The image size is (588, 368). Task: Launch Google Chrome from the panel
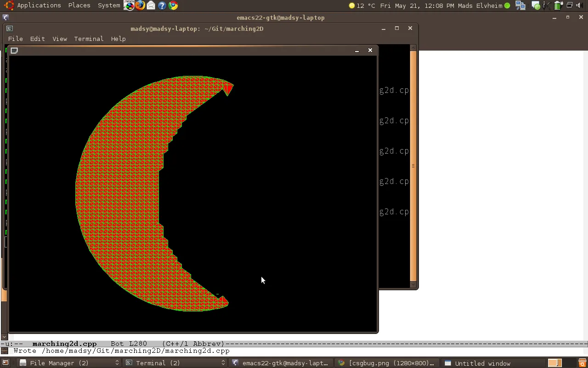click(173, 6)
